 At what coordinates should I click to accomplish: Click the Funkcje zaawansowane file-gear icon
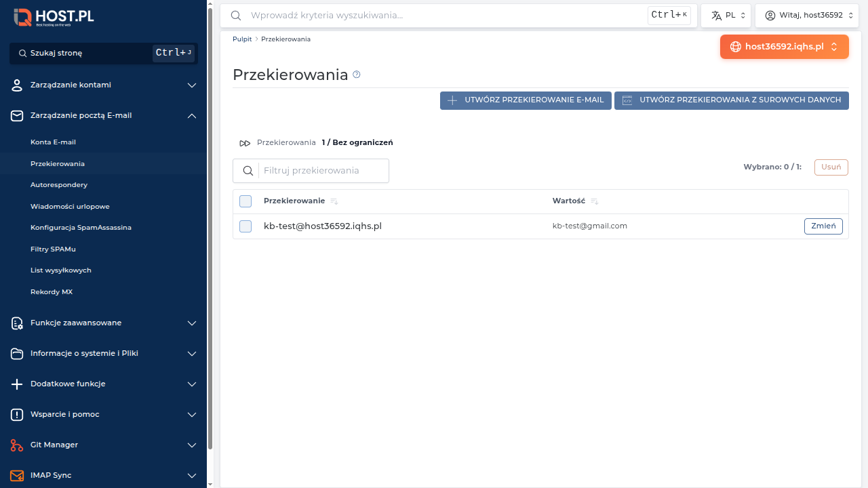tap(17, 323)
